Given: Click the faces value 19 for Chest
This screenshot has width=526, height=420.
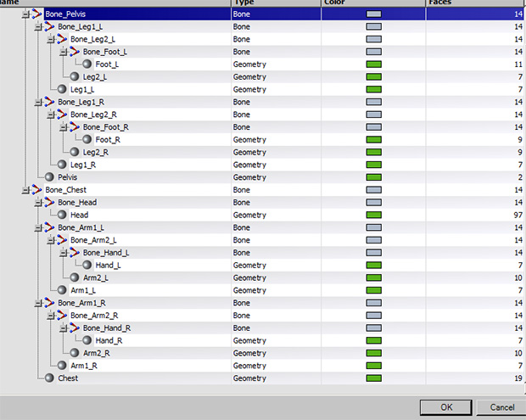Looking at the screenshot, I should (518, 378).
